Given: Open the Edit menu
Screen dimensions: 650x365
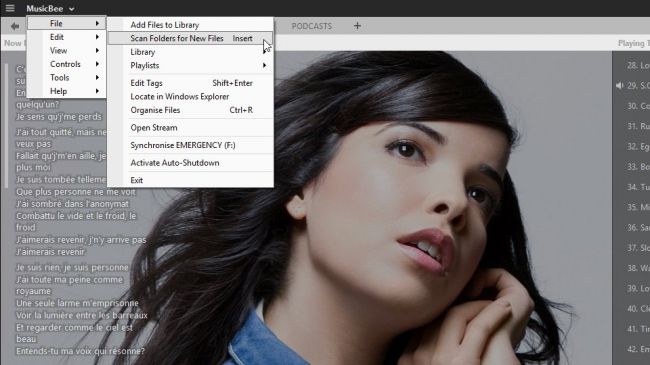Looking at the screenshot, I should (x=67, y=37).
